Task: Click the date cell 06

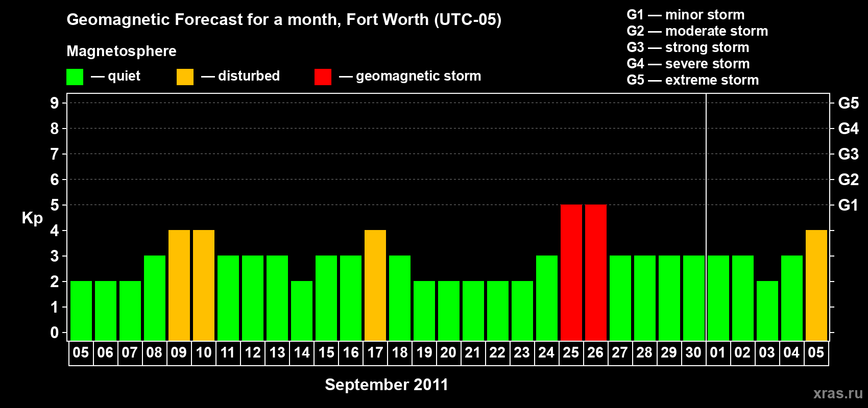Action: (x=106, y=353)
